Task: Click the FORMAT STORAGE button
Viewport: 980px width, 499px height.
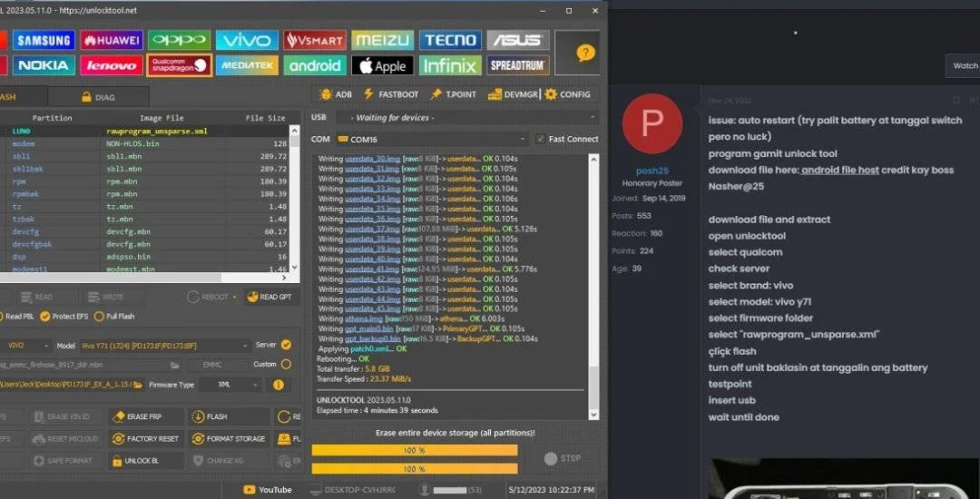Action: (230, 439)
